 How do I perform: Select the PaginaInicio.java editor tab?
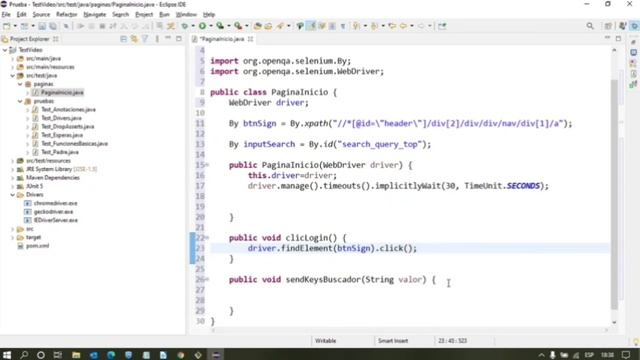point(222,39)
